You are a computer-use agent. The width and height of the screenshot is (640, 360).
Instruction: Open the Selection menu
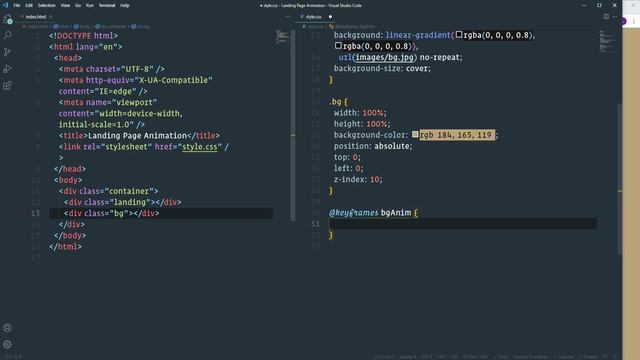(x=47, y=5)
